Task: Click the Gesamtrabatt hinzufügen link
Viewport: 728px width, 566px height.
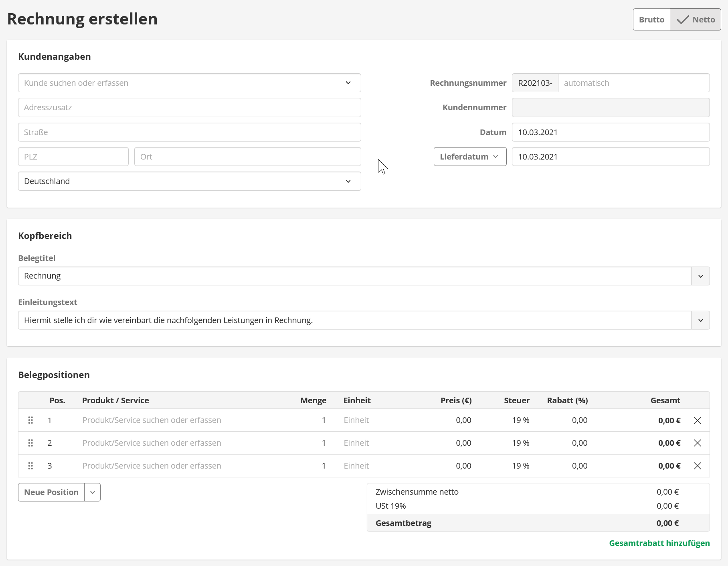Action: pos(659,543)
